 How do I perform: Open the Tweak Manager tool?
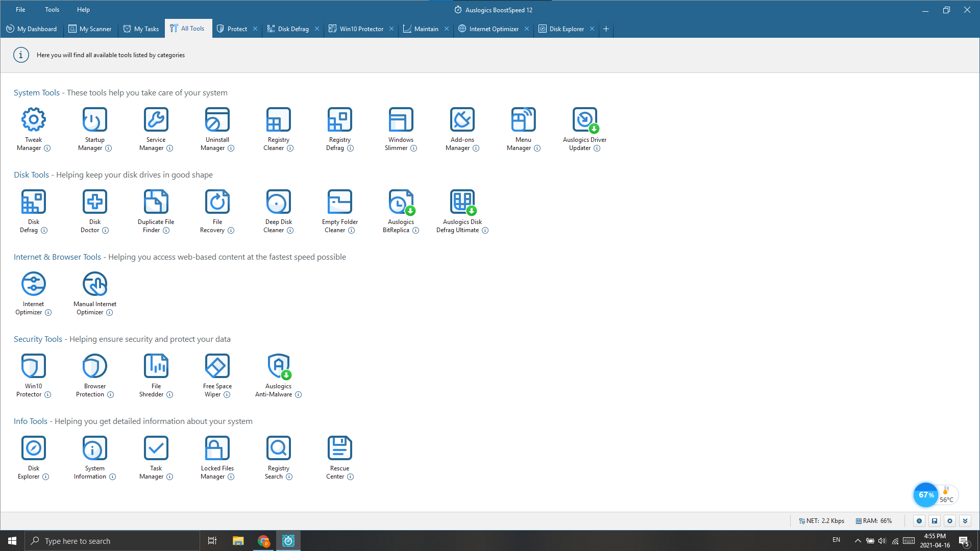(x=34, y=120)
